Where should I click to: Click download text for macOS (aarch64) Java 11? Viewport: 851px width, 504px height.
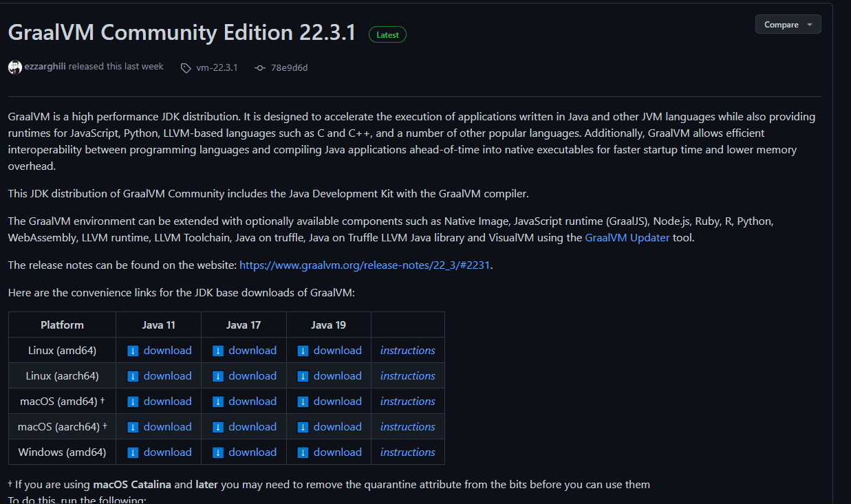click(168, 427)
